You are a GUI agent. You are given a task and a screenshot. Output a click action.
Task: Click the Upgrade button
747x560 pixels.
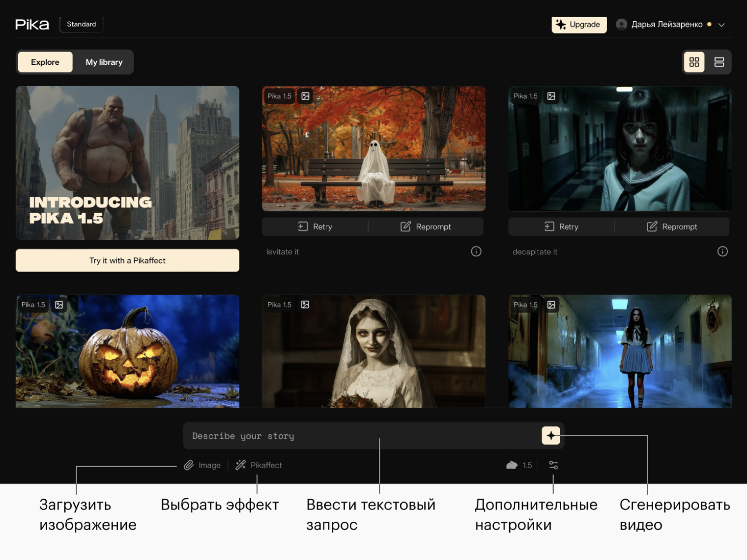point(579,25)
